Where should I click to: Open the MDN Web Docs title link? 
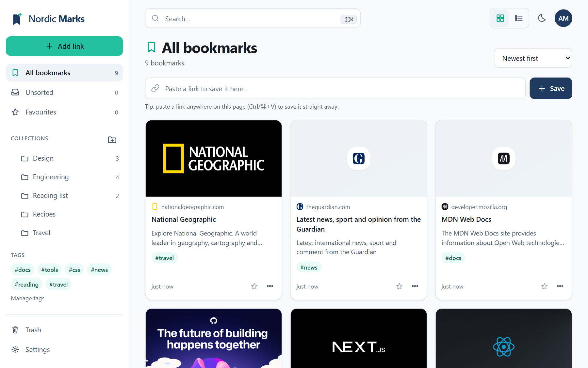466,219
